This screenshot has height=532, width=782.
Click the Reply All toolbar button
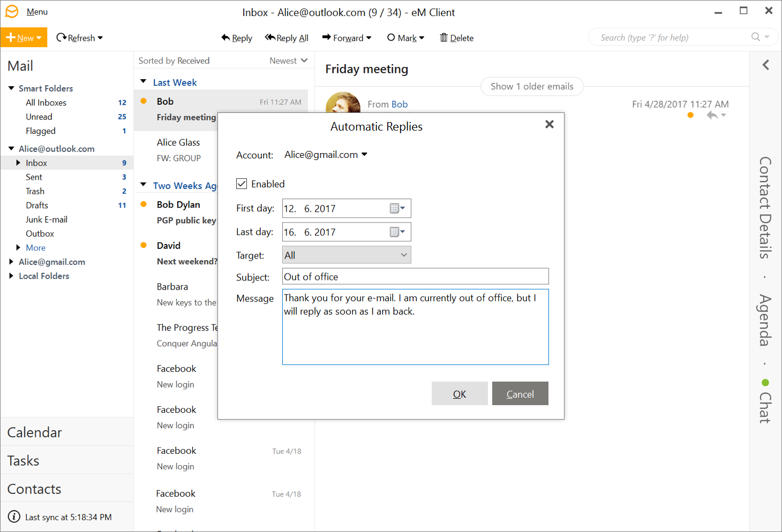point(287,38)
